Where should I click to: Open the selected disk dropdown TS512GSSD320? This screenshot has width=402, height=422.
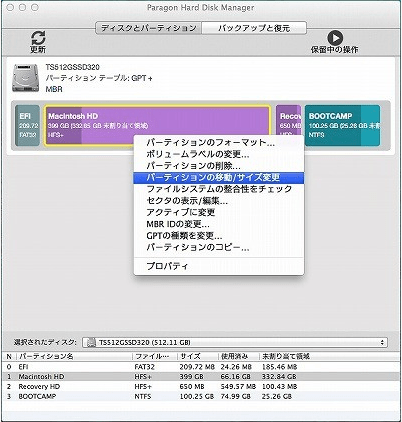tap(235, 342)
